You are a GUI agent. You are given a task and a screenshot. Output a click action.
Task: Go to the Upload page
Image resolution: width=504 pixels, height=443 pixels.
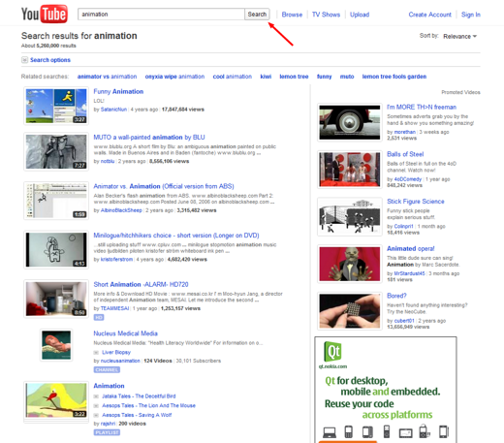coord(360,15)
